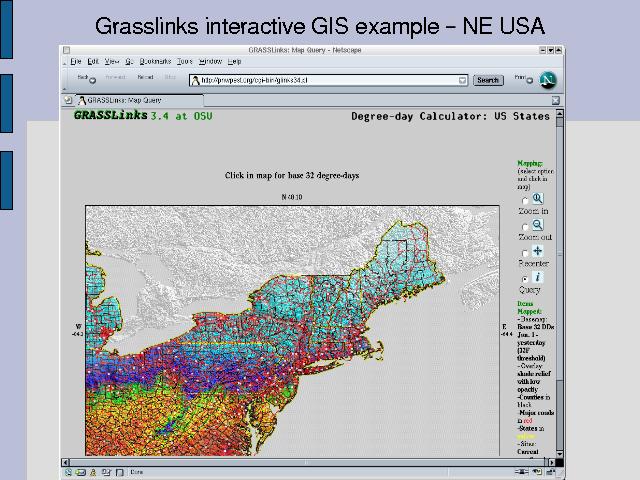Screen dimensions: 640x480
Task: Choose the Query radio option
Action: pos(526,279)
